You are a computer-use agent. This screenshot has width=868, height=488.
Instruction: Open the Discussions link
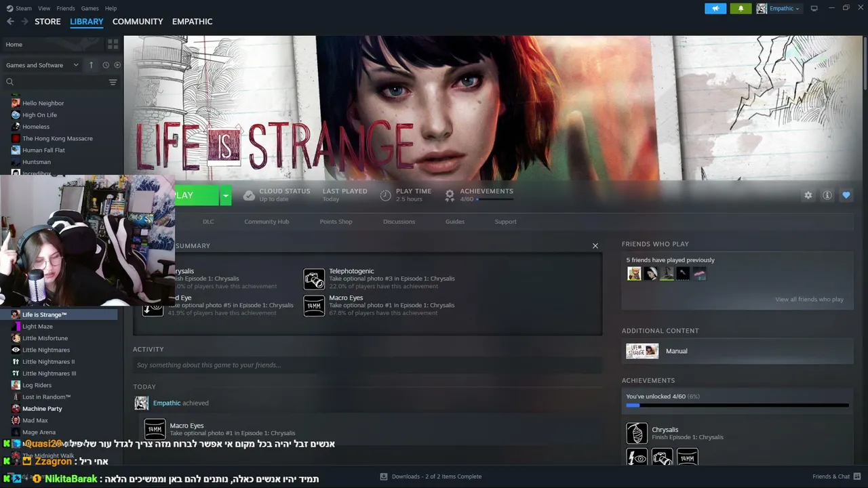[399, 222]
